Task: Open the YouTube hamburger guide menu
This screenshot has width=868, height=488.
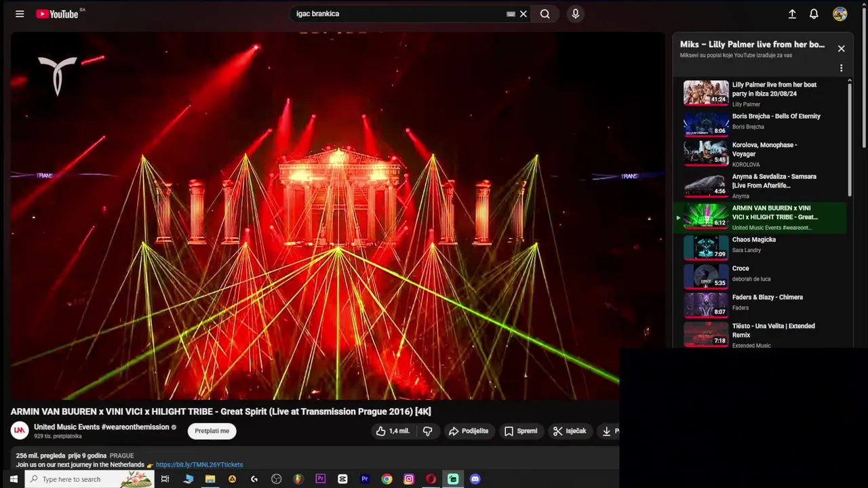Action: 20,14
